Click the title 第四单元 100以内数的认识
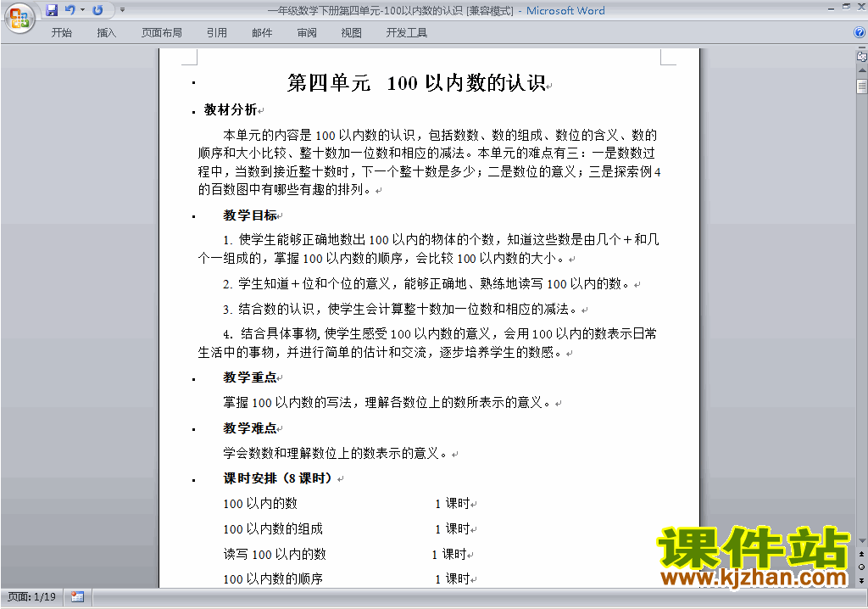Screen dimensions: 868x609 tap(416, 83)
